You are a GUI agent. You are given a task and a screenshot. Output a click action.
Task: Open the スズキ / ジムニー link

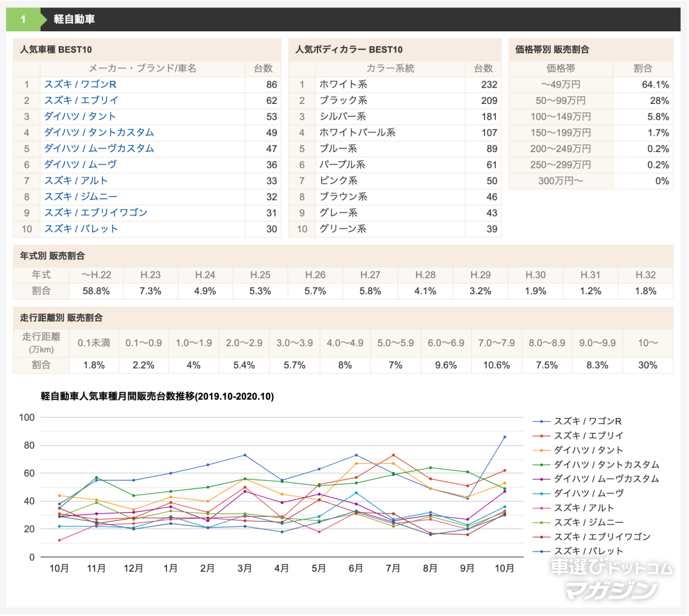80,197
